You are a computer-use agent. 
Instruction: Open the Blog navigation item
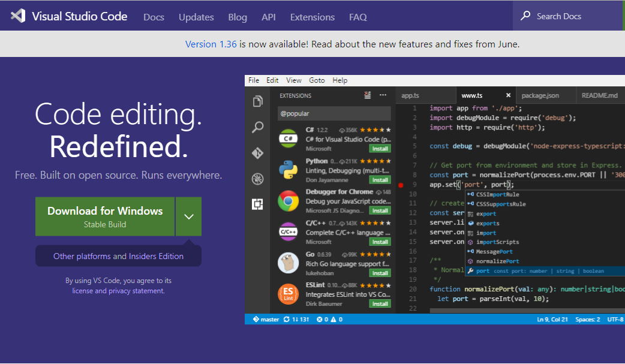coord(238,17)
